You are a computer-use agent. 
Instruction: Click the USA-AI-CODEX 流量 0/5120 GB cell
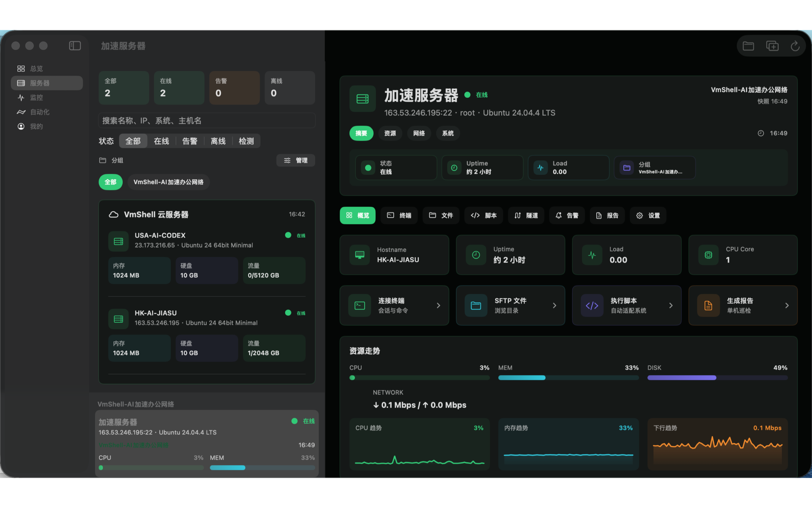point(274,271)
